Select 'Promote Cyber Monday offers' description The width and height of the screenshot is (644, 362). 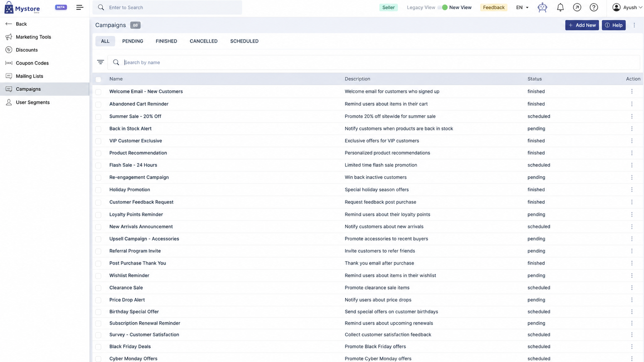click(x=378, y=359)
